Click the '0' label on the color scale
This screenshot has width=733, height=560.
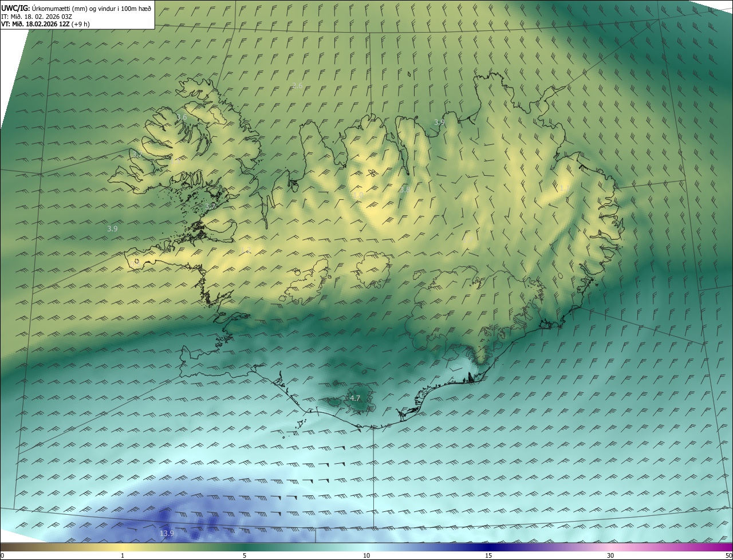click(2, 555)
